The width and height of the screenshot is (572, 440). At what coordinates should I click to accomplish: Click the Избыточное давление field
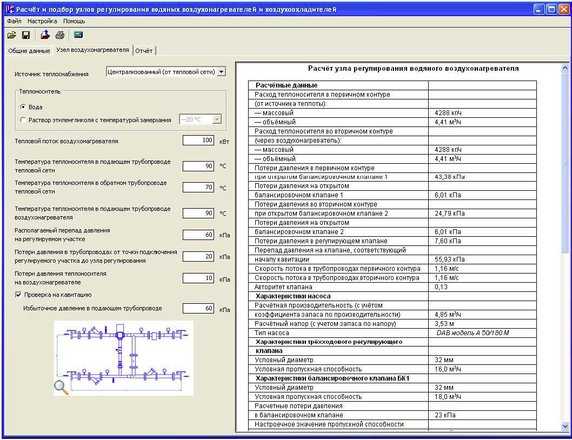[x=198, y=309]
